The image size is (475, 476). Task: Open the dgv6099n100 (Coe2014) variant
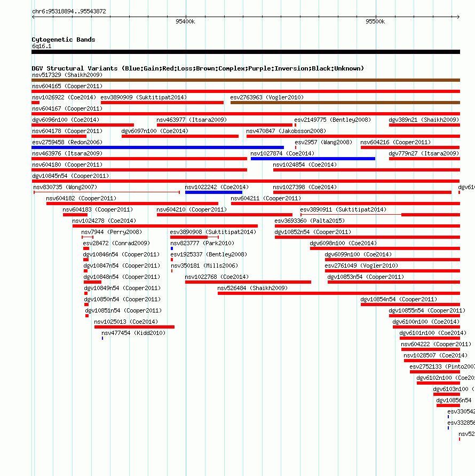click(x=358, y=255)
